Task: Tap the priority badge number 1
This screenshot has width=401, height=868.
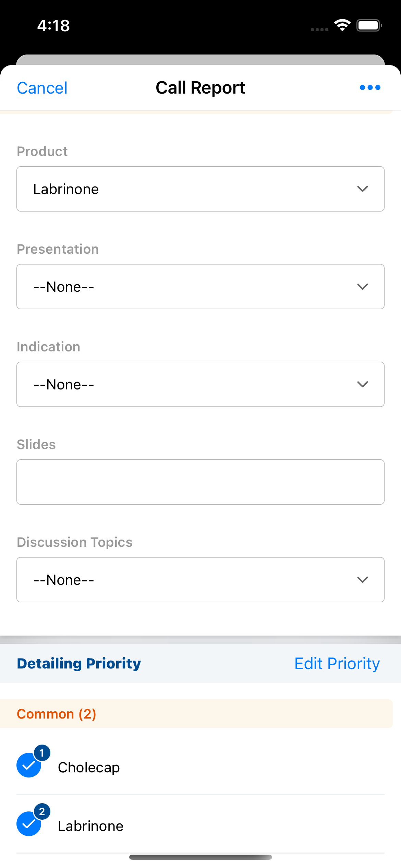Action: tap(42, 753)
